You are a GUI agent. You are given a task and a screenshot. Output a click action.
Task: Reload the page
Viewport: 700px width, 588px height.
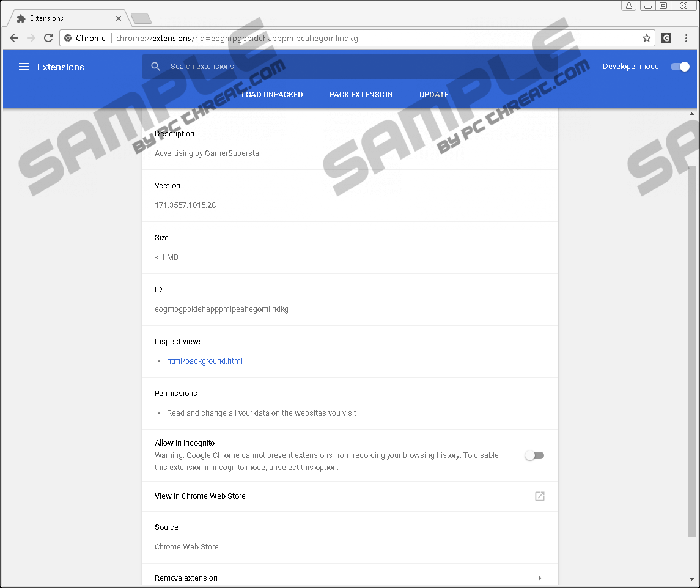48,38
